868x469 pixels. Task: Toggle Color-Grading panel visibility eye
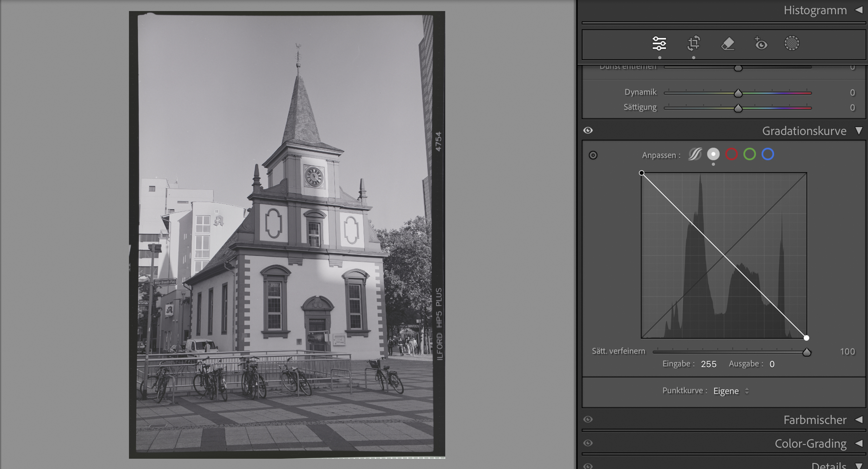point(588,443)
